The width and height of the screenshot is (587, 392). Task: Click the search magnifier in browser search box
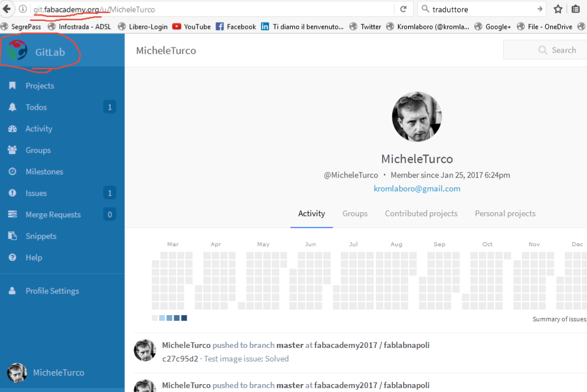[425, 8]
